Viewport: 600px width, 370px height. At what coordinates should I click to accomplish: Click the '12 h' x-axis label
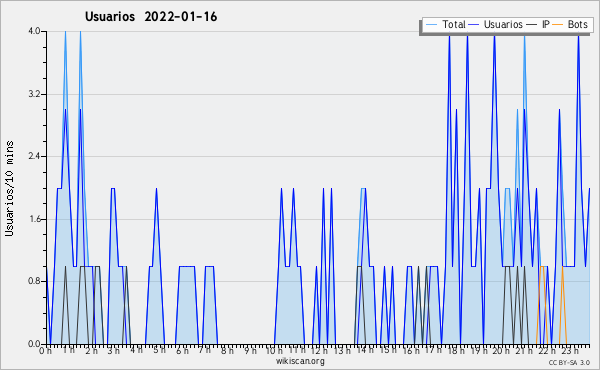tap(320, 350)
